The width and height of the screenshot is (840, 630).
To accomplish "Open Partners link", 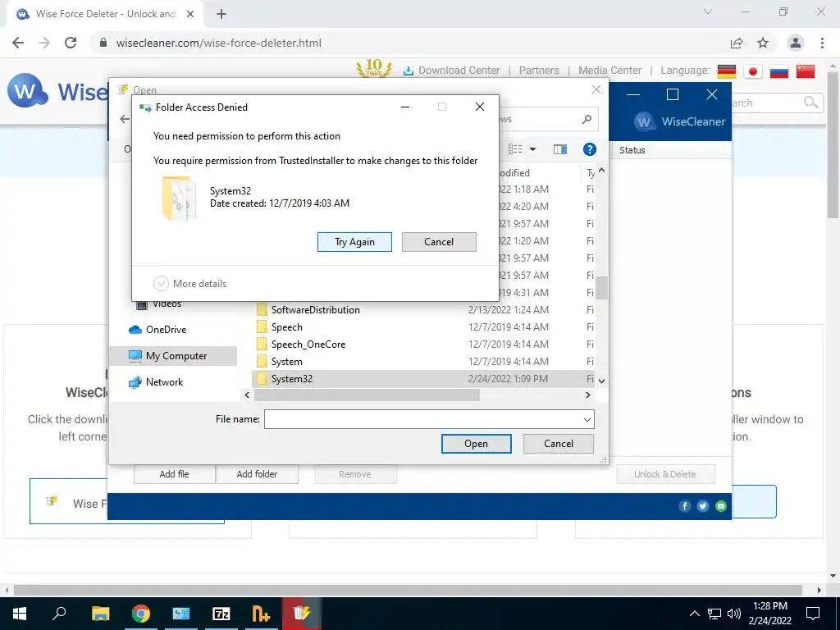I will tap(539, 71).
